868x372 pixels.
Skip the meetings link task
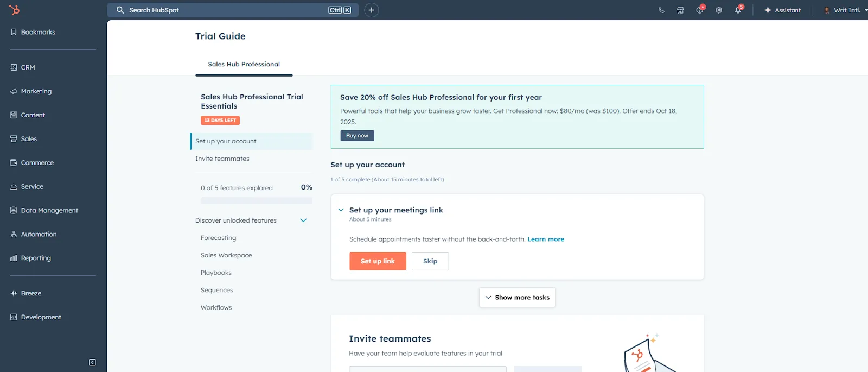coord(430,261)
